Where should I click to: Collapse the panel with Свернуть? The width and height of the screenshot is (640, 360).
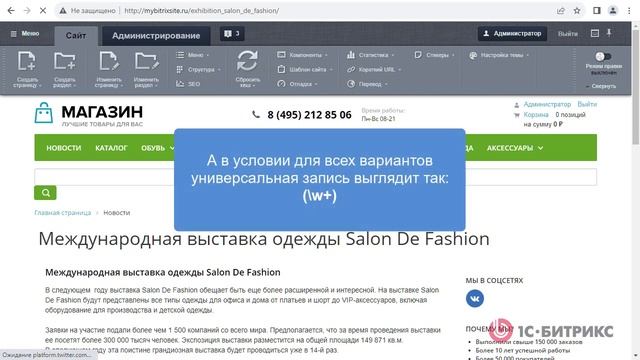(601, 86)
